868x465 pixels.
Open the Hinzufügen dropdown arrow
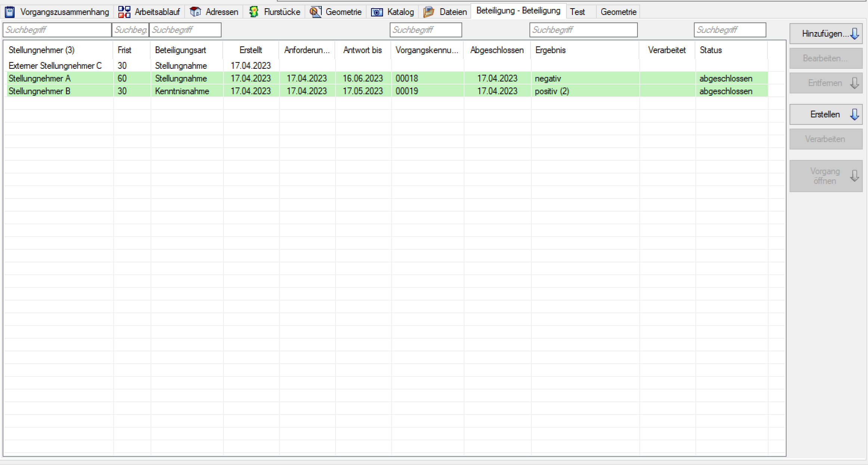pos(854,34)
